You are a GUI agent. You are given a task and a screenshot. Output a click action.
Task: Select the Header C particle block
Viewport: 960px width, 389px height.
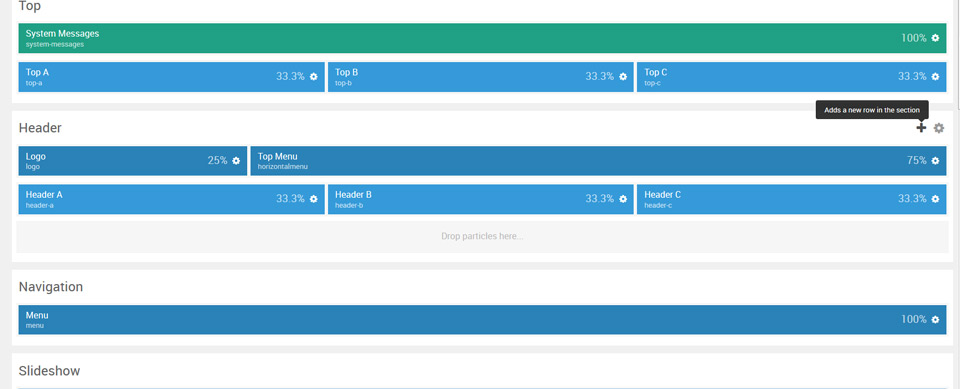point(792,199)
